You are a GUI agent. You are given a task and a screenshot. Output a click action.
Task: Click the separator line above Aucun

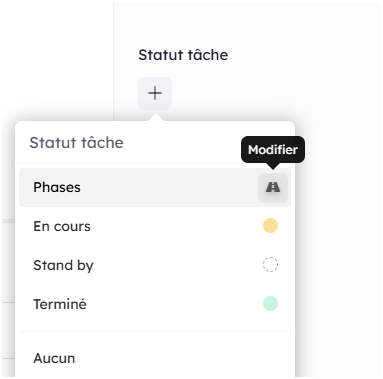[155, 331]
